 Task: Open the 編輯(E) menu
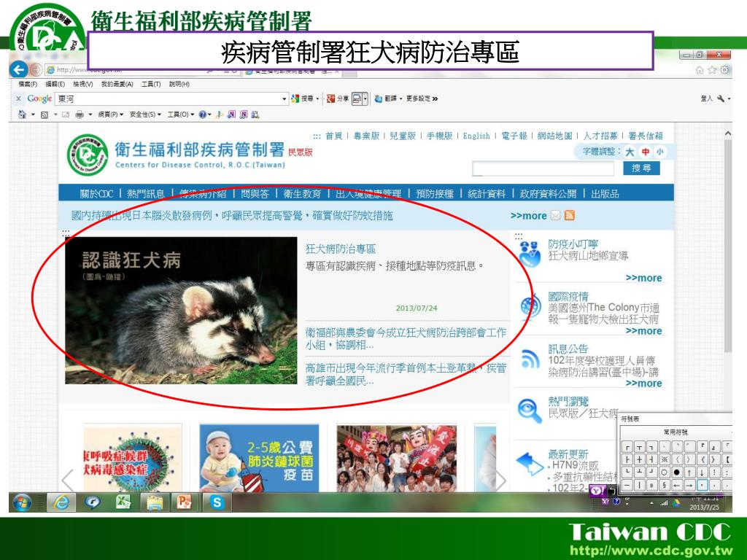tap(55, 84)
